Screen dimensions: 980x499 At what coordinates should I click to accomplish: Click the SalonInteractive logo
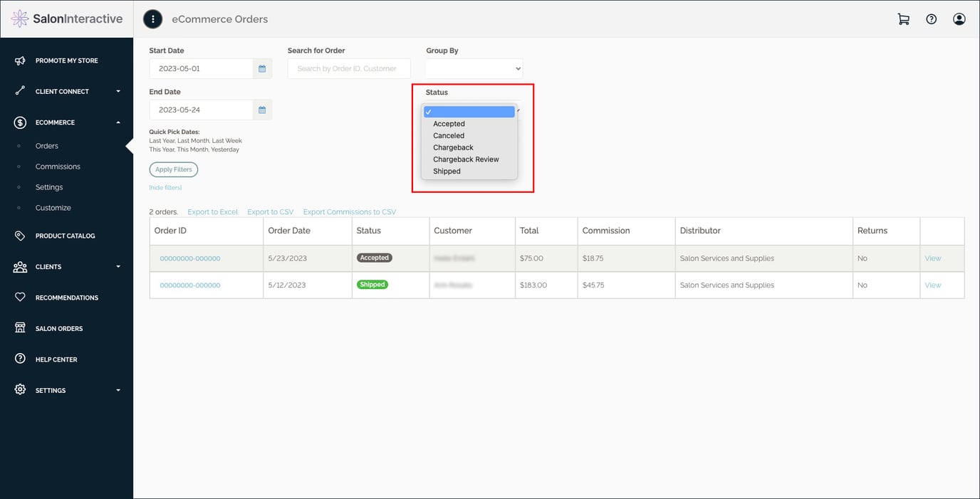pyautogui.click(x=67, y=19)
